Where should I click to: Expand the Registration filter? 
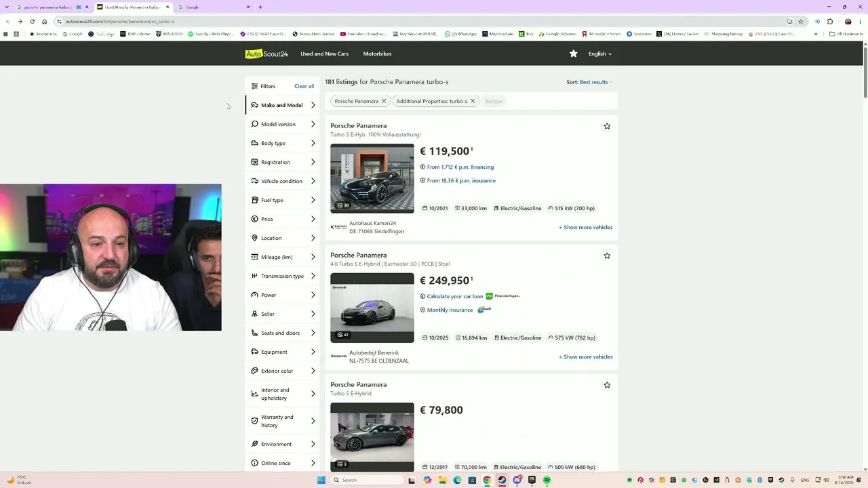tap(283, 162)
